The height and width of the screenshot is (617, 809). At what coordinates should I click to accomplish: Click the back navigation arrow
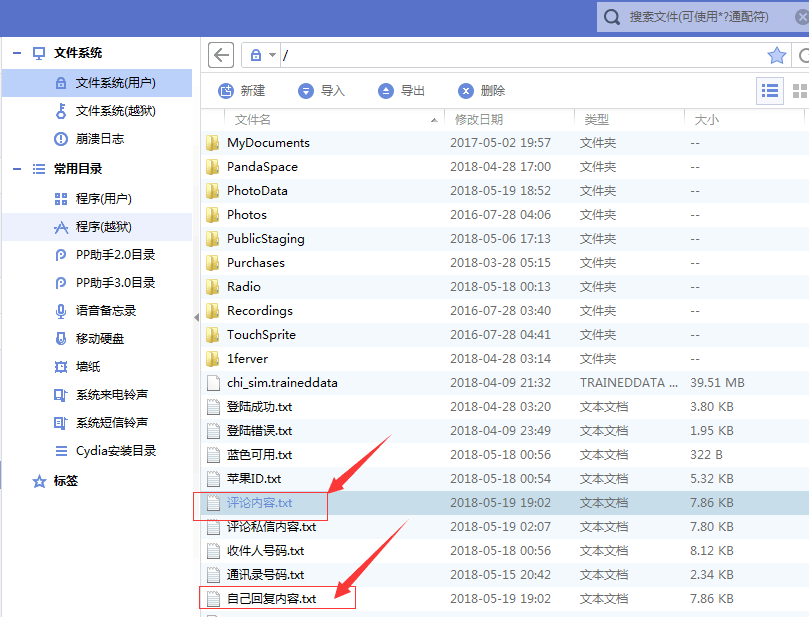pos(221,55)
